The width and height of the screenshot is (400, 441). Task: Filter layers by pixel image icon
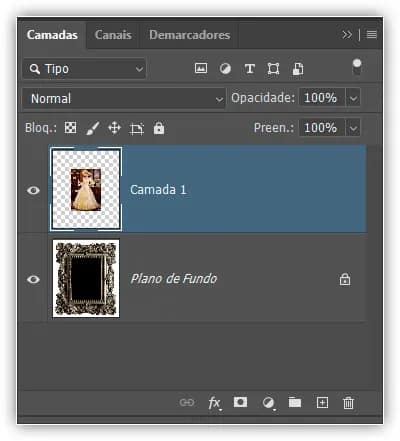[201, 68]
